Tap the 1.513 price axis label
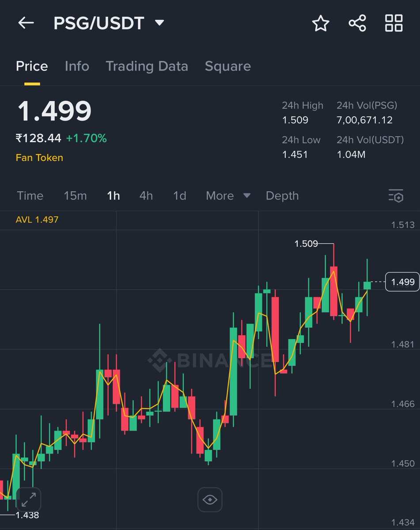The height and width of the screenshot is (530, 420). 403,225
